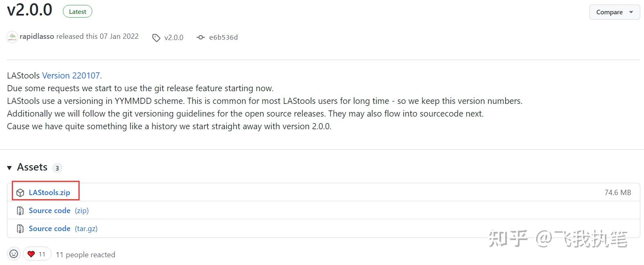The image size is (644, 265).
Task: Select the commit hash e6b536d
Action: [x=223, y=37]
